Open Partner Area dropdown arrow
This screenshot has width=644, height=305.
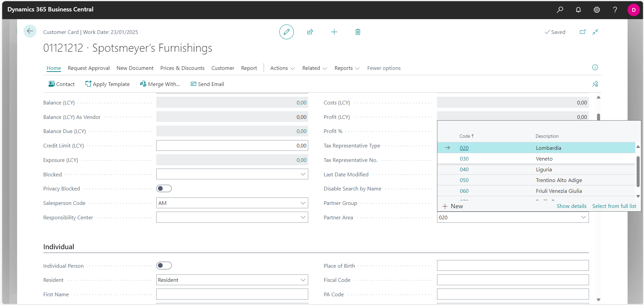(584, 217)
